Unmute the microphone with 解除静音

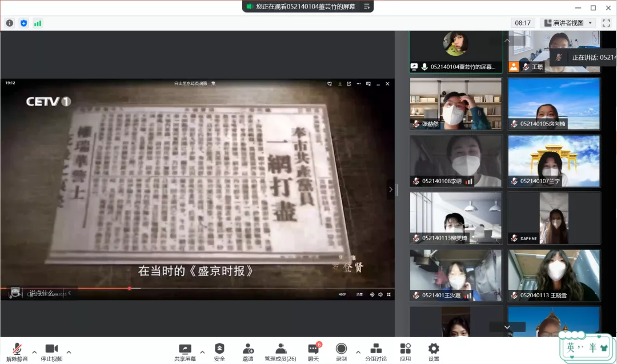[x=17, y=352]
